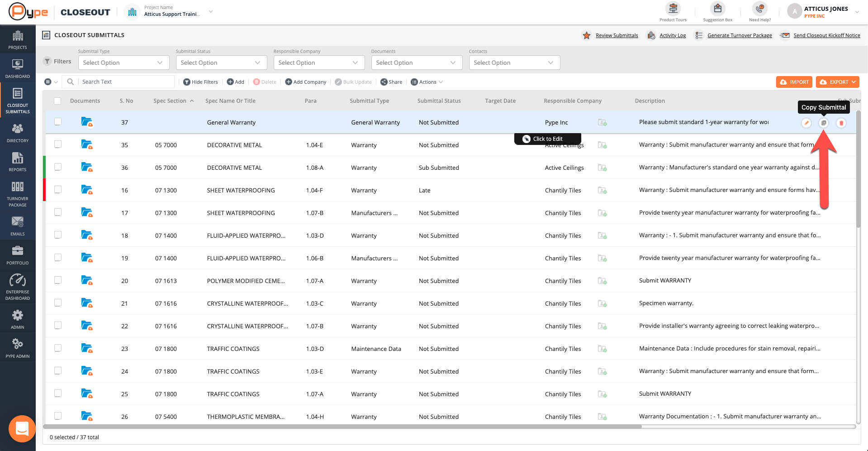
Task: Click in the Search Text field
Action: pos(126,82)
